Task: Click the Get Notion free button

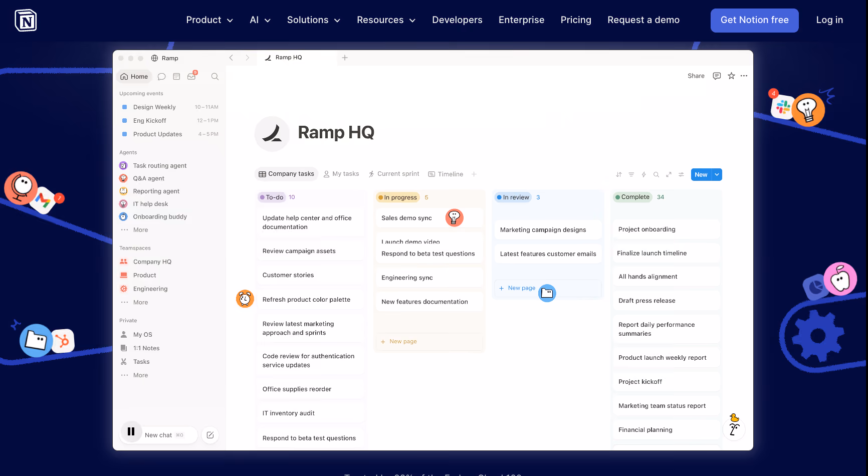Action: point(755,21)
